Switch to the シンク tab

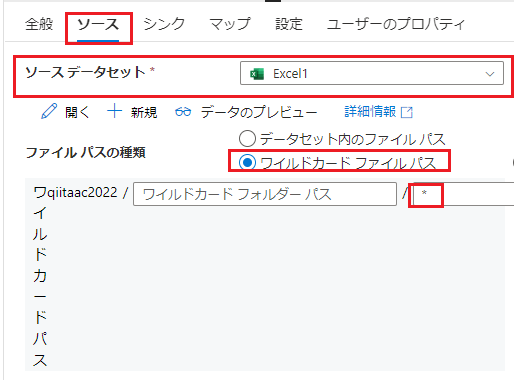pos(164,24)
